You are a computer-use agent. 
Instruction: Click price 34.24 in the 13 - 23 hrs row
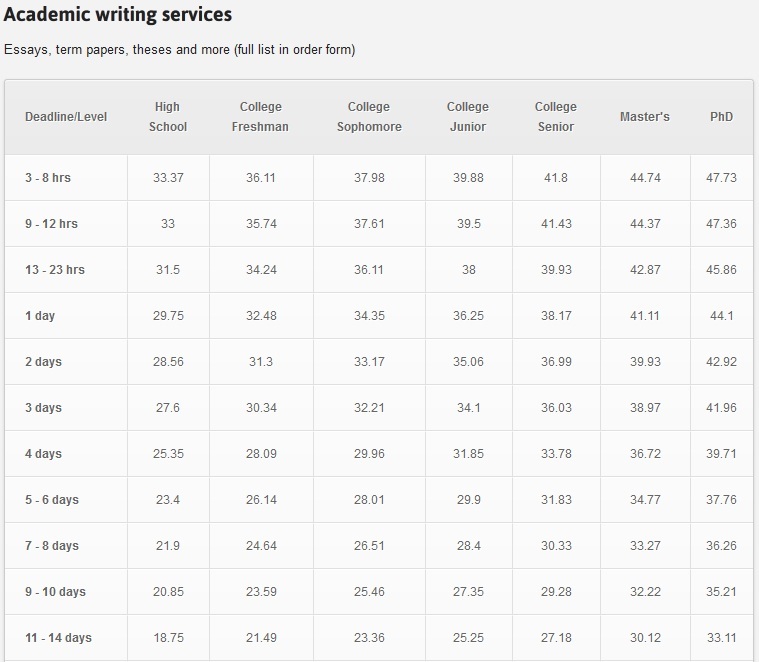tap(261, 270)
